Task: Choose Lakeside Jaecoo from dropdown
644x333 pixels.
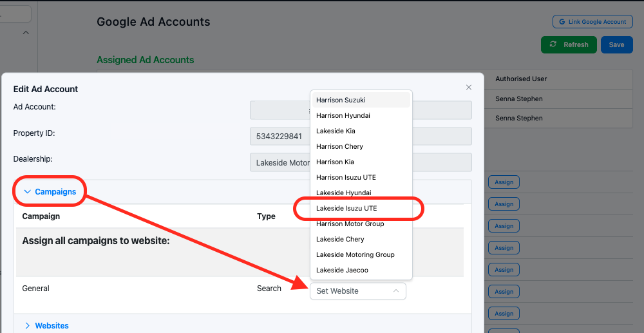Action: 342,271
